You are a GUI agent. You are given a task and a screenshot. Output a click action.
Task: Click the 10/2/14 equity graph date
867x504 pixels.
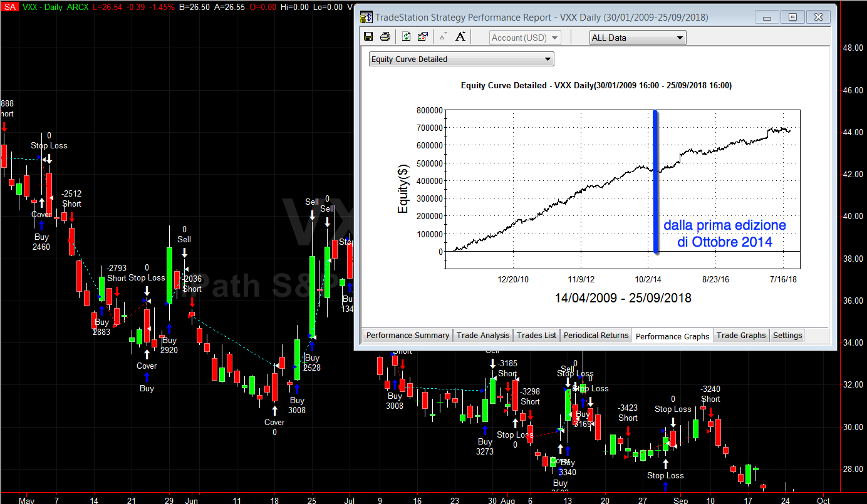tap(648, 279)
